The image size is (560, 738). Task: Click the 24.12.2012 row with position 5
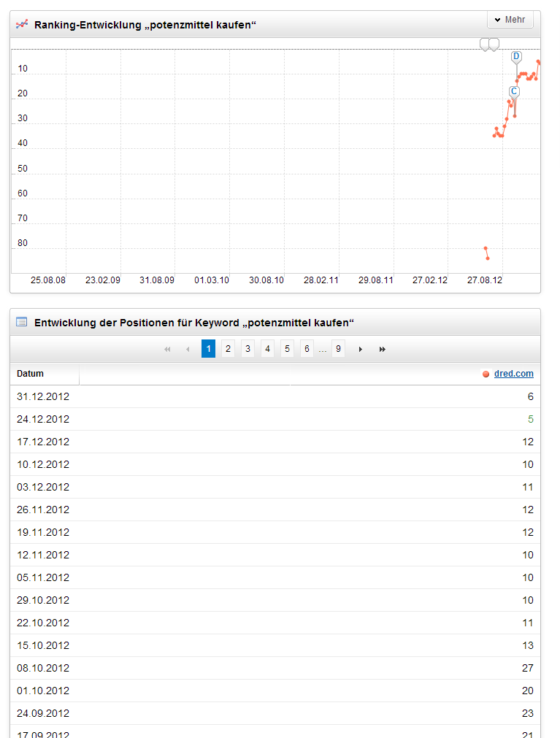coord(275,419)
